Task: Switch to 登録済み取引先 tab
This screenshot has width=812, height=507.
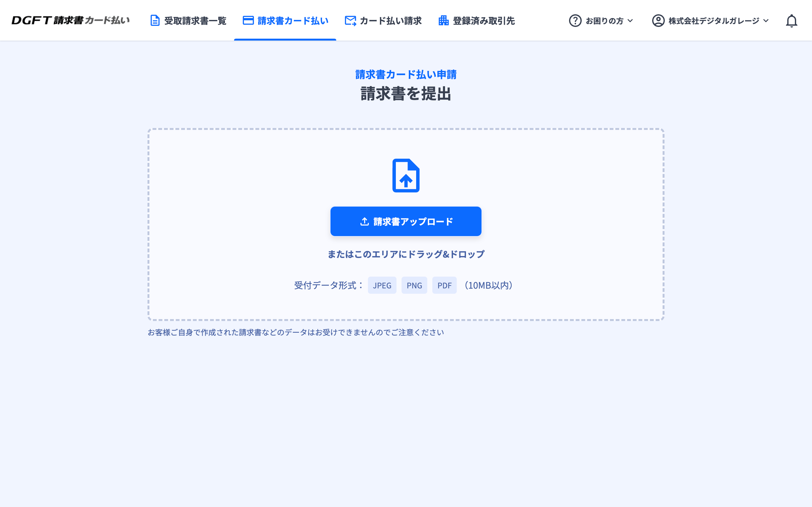Action: (483, 21)
